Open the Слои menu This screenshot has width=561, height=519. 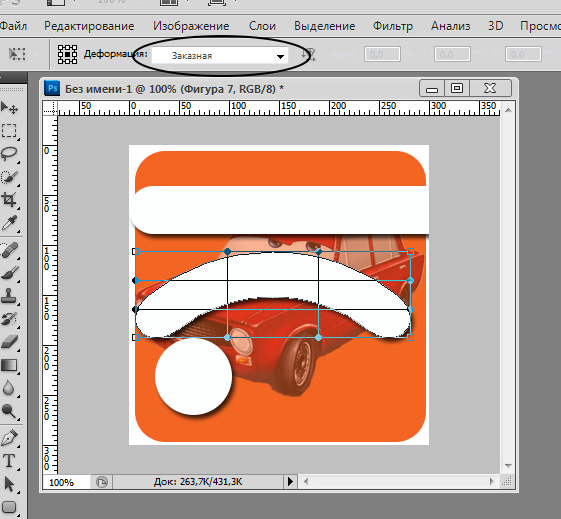pyautogui.click(x=262, y=26)
